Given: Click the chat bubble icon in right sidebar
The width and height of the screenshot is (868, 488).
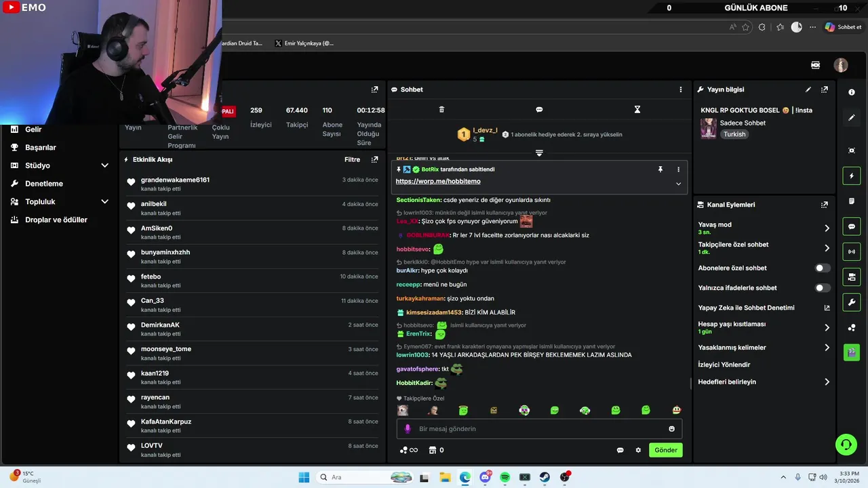Looking at the screenshot, I should [852, 226].
